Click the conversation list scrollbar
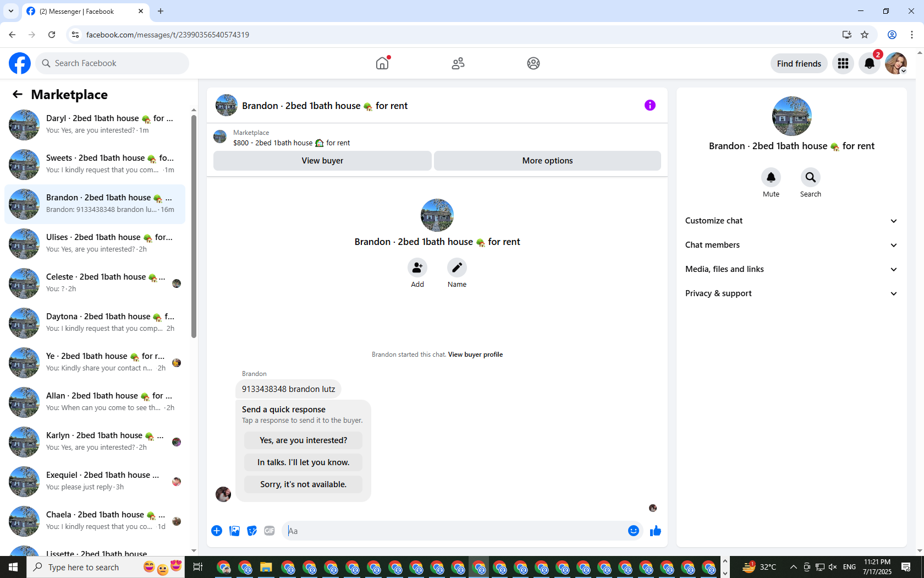Viewport: 924px width, 578px height. pyautogui.click(x=194, y=226)
